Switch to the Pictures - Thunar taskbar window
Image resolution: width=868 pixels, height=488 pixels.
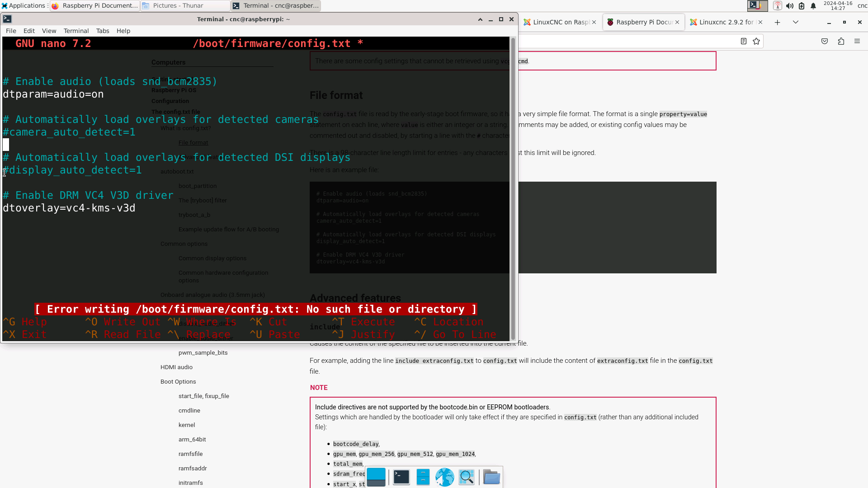pos(184,6)
